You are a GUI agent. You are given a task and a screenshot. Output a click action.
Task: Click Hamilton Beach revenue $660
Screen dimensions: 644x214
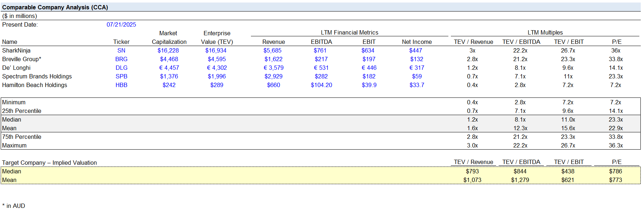(274, 85)
